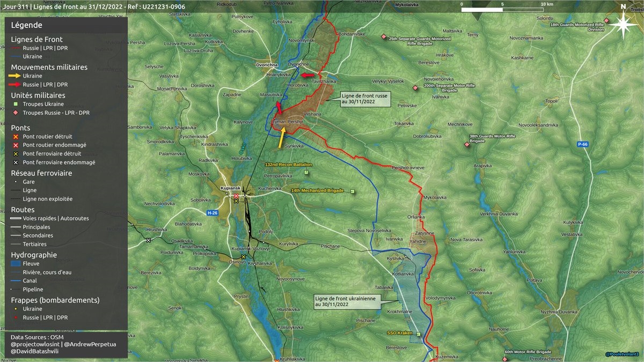Select the 14th Mechanized Brigade unit marker

(x=353, y=191)
